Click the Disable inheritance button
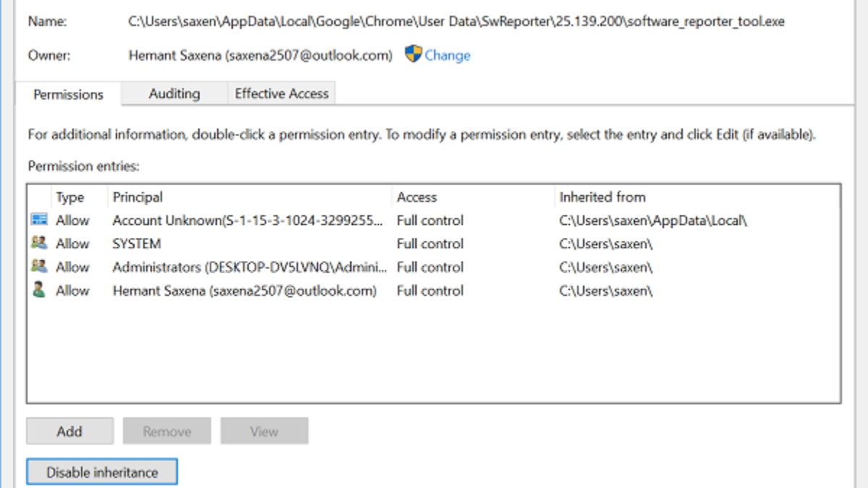The height and width of the screenshot is (488, 868). 102,473
